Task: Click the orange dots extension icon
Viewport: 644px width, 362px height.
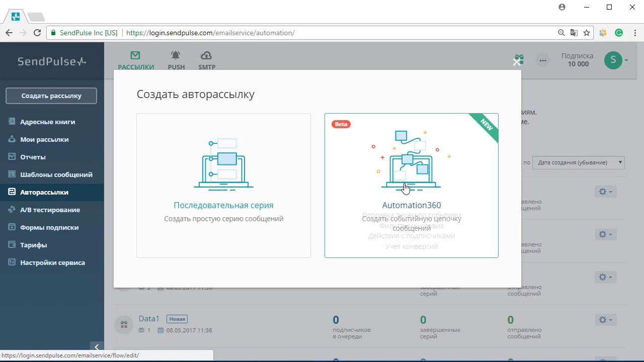Action: tap(603, 33)
